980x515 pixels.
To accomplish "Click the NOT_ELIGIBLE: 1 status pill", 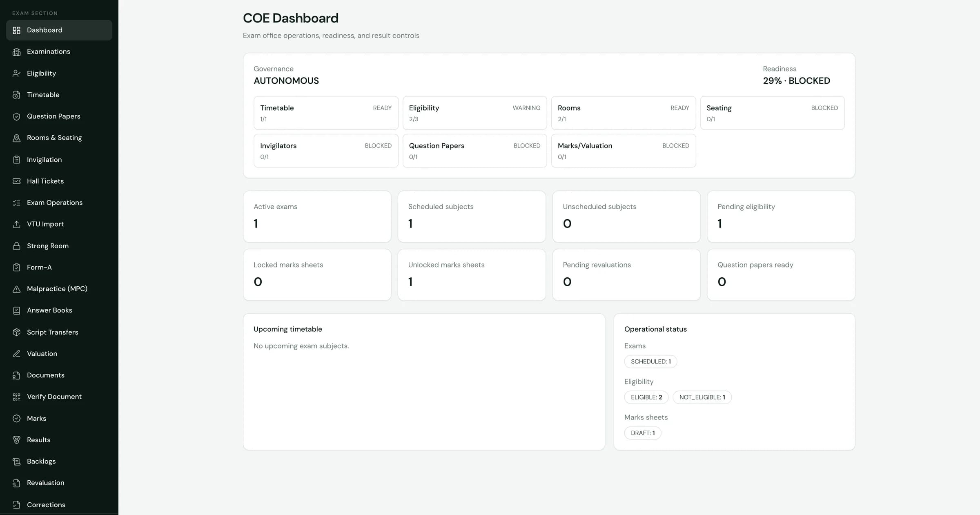I will point(702,397).
